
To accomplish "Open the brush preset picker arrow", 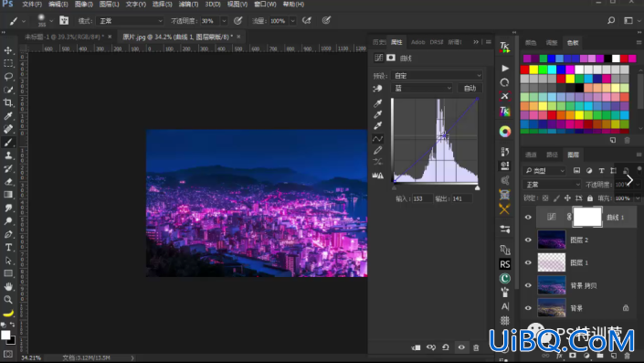I will [x=51, y=20].
